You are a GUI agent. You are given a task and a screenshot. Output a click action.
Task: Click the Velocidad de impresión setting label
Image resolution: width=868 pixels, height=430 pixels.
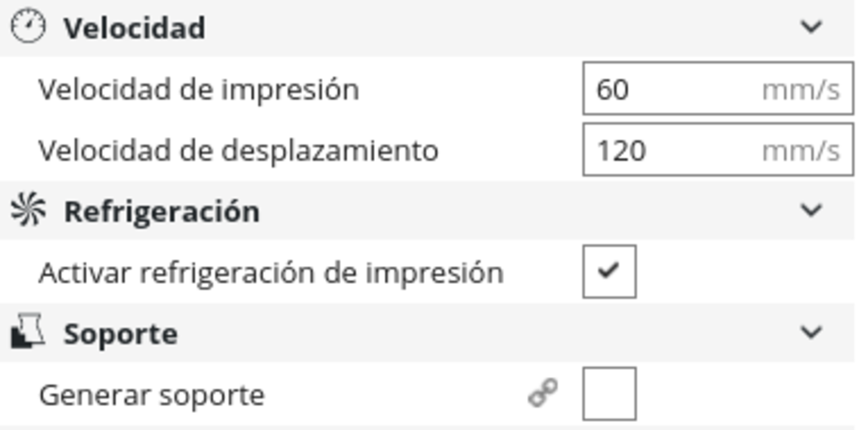(x=198, y=90)
